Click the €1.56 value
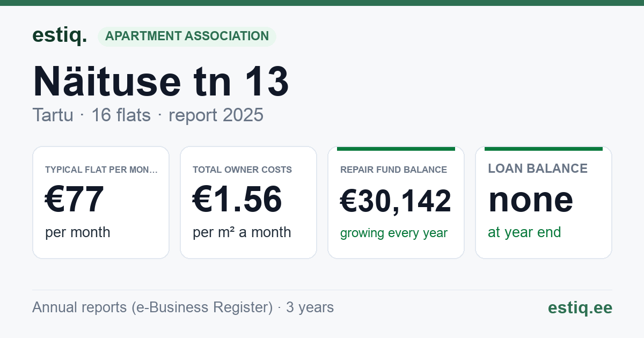The height and width of the screenshot is (338, 644). (237, 200)
